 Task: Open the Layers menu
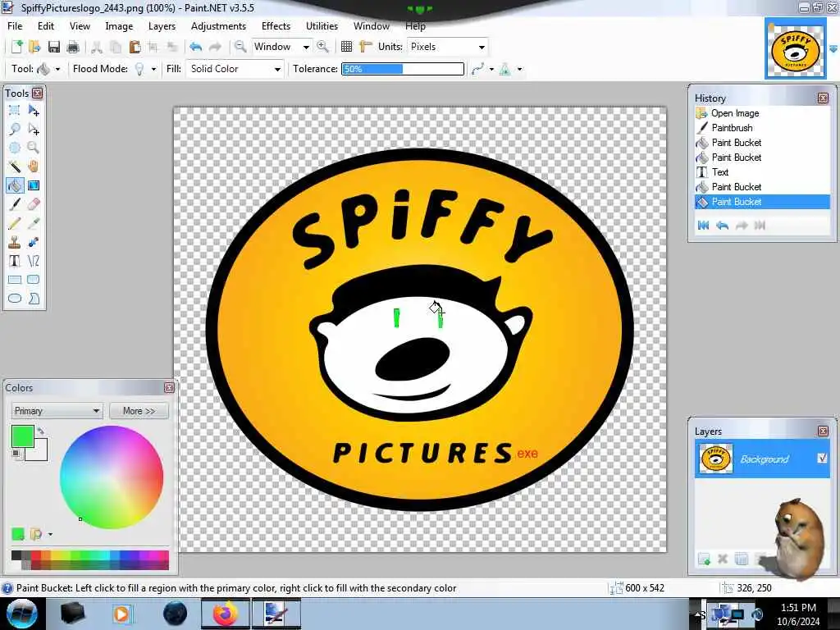click(x=162, y=25)
